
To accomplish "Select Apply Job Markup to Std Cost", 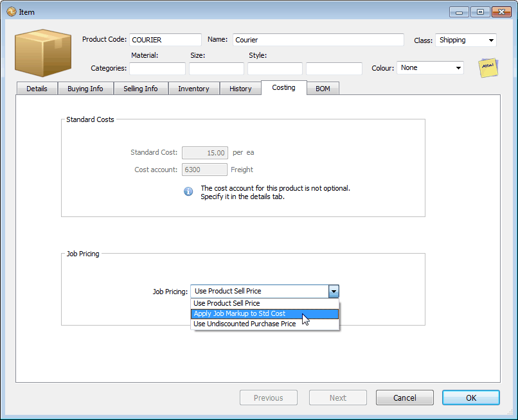I will pos(265,313).
